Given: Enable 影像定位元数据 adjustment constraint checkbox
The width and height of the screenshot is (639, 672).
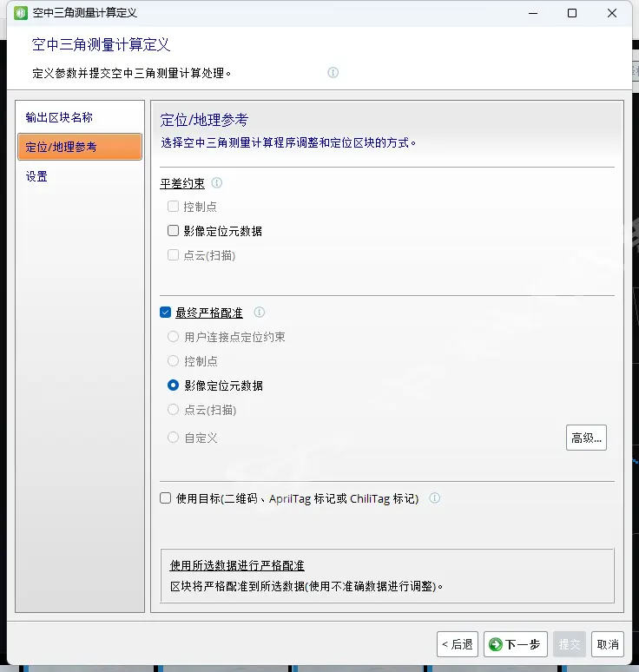Looking at the screenshot, I should (x=173, y=231).
